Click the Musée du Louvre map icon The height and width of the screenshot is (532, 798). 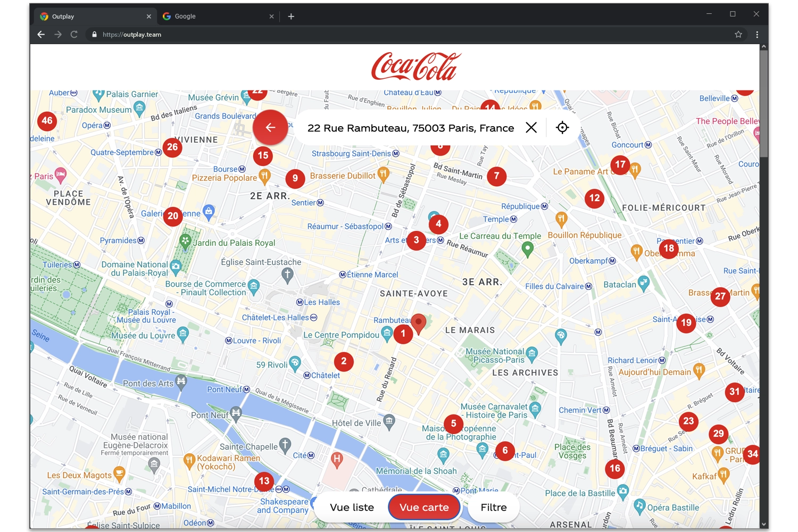click(183, 335)
